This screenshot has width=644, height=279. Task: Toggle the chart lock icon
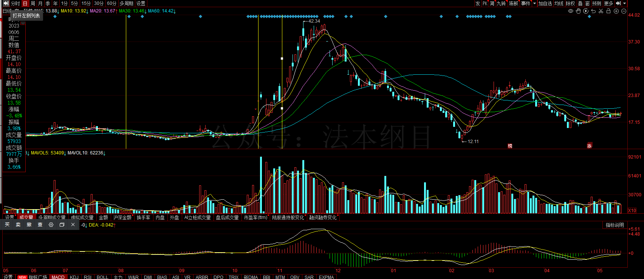click(x=608, y=11)
